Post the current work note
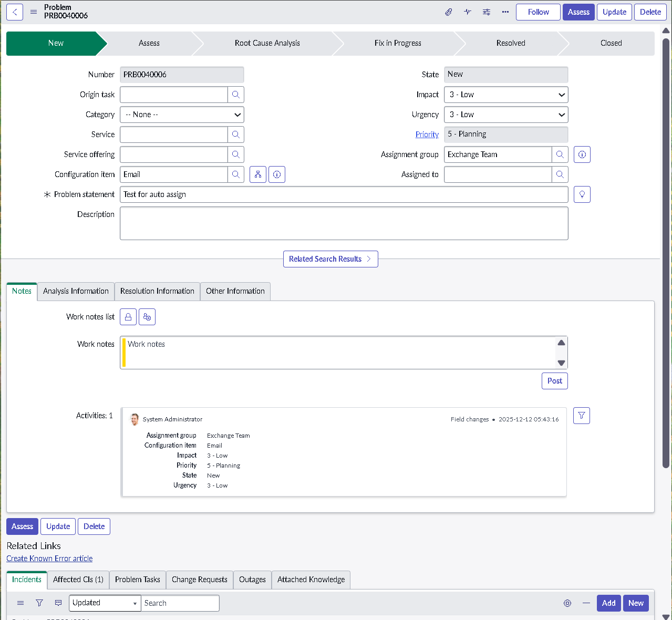Viewport: 672px width, 620px height. (554, 380)
